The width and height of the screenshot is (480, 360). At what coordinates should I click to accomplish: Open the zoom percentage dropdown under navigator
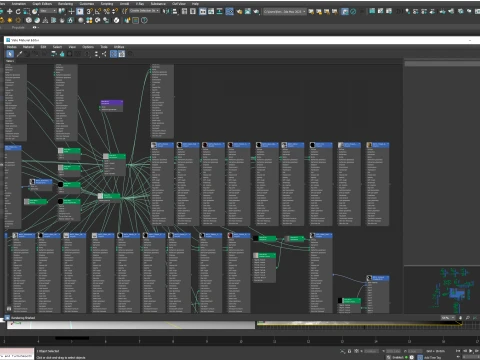448,318
